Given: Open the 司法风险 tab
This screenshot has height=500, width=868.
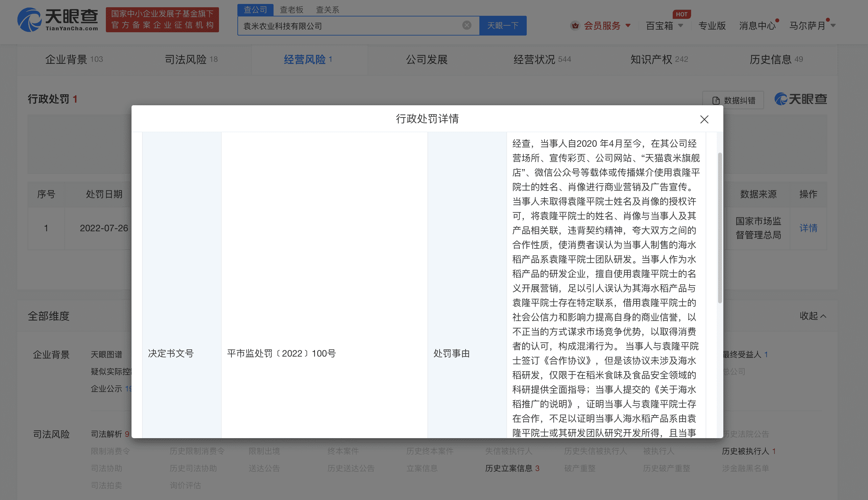Looking at the screenshot, I should coord(191,60).
